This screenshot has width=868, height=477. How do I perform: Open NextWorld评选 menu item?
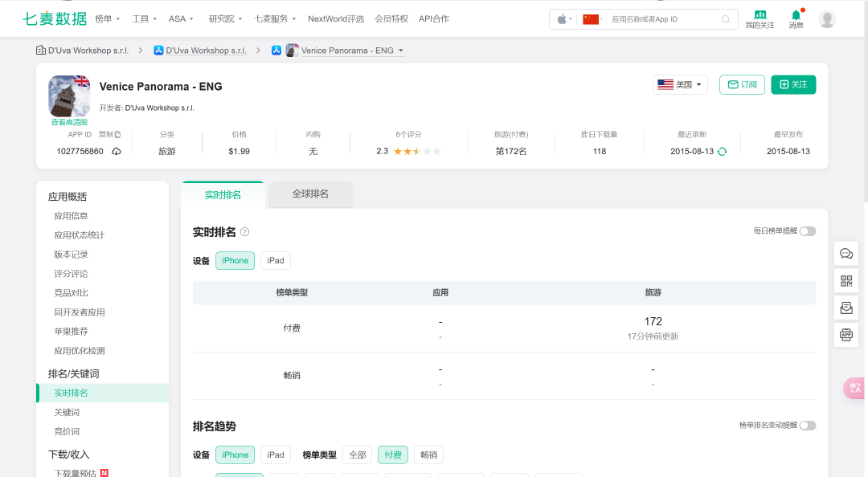click(336, 18)
